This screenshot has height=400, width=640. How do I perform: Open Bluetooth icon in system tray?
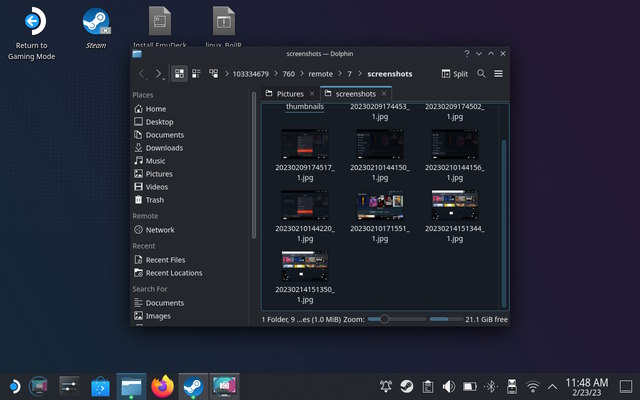tap(491, 386)
